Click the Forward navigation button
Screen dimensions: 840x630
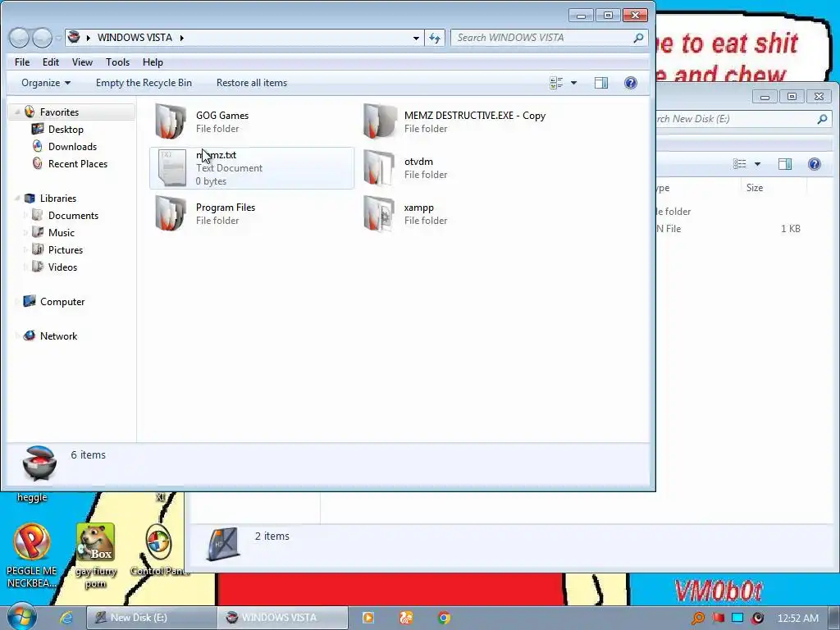pyautogui.click(x=43, y=38)
